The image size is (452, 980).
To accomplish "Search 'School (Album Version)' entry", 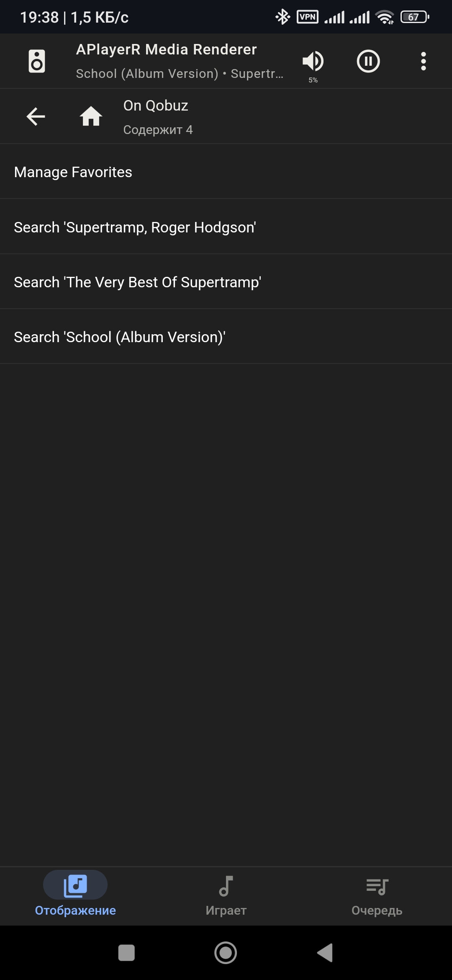I will pos(226,337).
